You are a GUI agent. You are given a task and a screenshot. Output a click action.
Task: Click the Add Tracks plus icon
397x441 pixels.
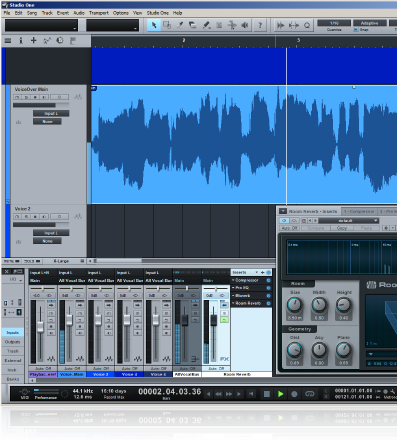point(33,41)
